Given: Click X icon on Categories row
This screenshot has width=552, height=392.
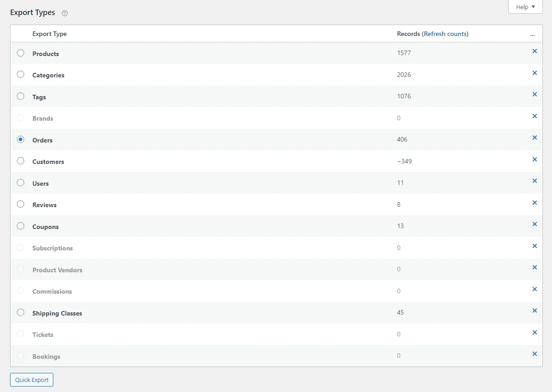Looking at the screenshot, I should [535, 73].
